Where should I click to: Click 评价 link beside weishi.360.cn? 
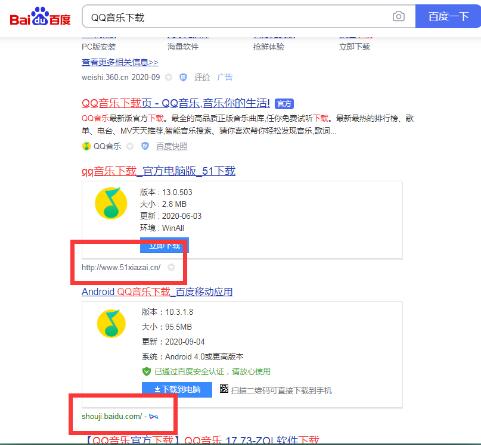(202, 77)
